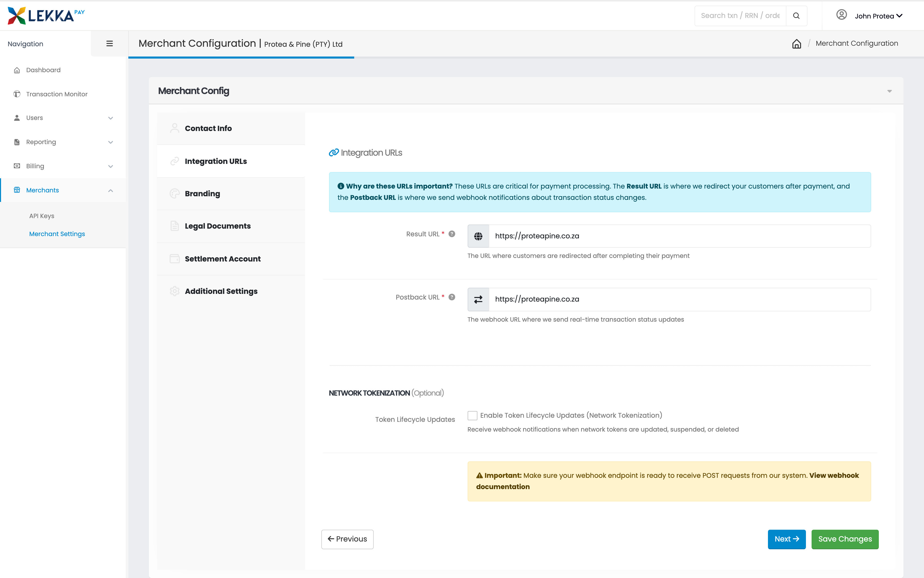The image size is (924, 578).
Task: Click the arrows icon beside Postback URL
Action: pyautogui.click(x=478, y=299)
